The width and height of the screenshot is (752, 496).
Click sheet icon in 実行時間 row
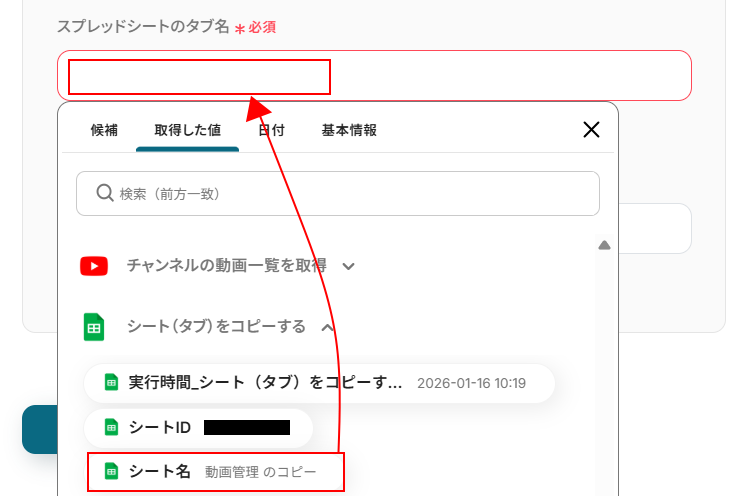click(111, 383)
